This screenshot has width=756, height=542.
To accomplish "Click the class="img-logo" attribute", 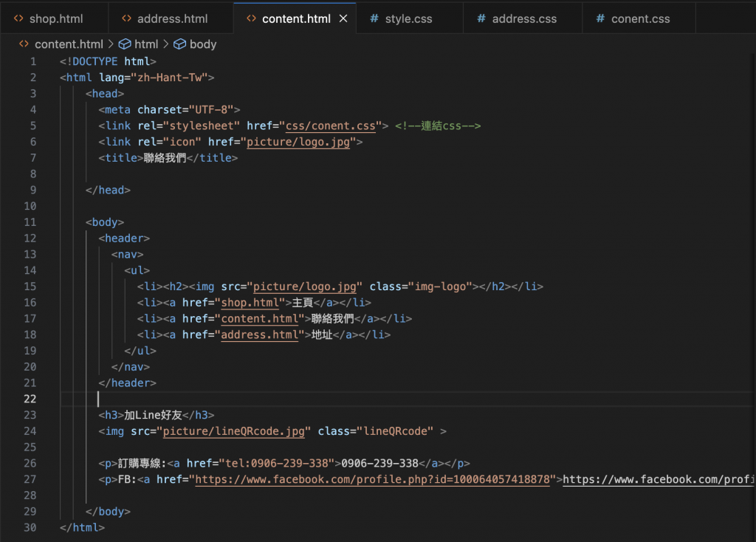I will [x=421, y=287].
